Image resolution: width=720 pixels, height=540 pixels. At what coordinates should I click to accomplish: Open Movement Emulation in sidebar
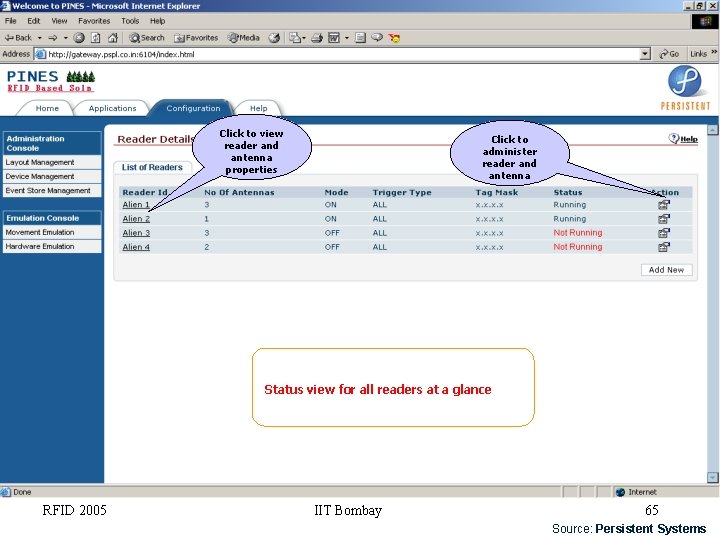coord(51,232)
